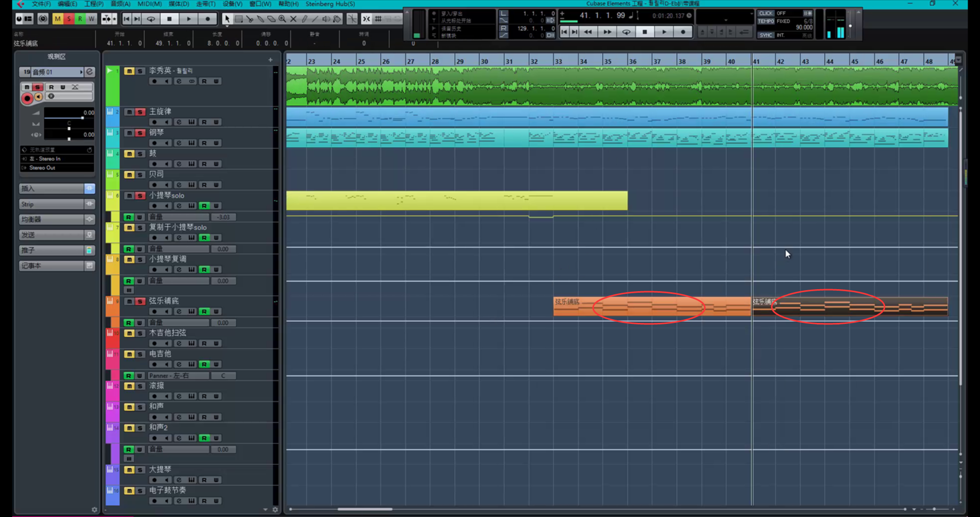Image resolution: width=980 pixels, height=517 pixels.
Task: Click the Constrain Delay Compensation icon
Action: [43, 19]
